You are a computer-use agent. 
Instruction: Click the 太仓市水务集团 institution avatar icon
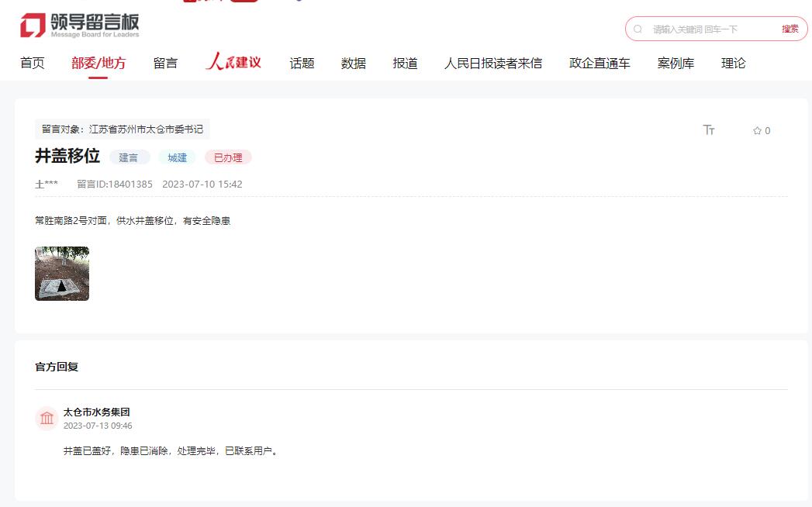point(47,419)
